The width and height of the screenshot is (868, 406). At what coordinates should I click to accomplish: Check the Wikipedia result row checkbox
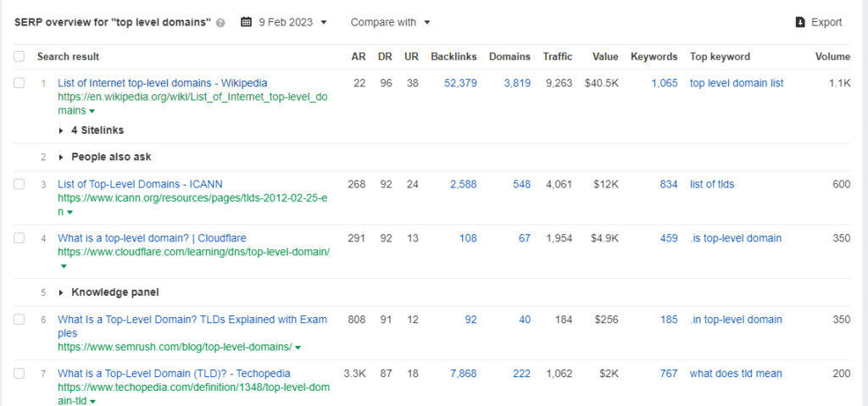[x=19, y=83]
